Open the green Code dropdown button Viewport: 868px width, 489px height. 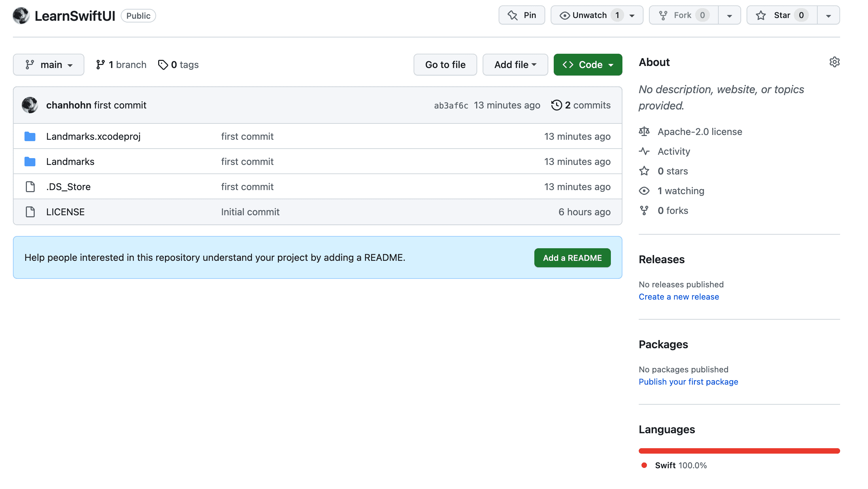pyautogui.click(x=588, y=65)
